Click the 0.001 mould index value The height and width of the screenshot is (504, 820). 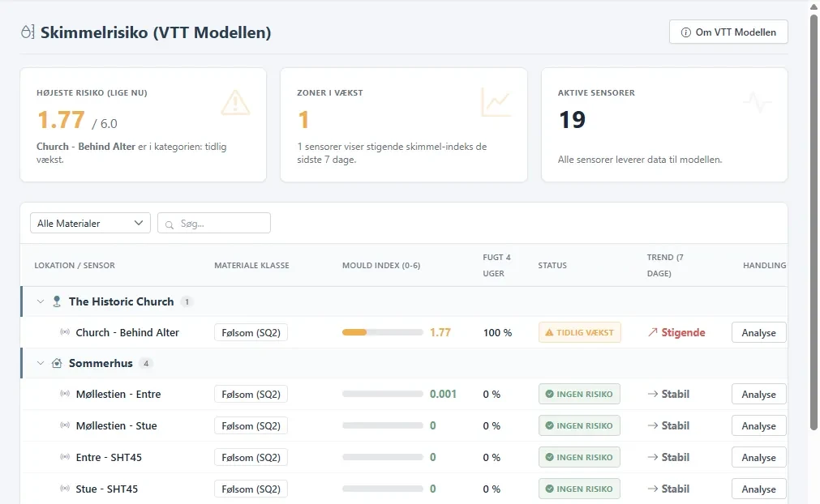coord(443,394)
